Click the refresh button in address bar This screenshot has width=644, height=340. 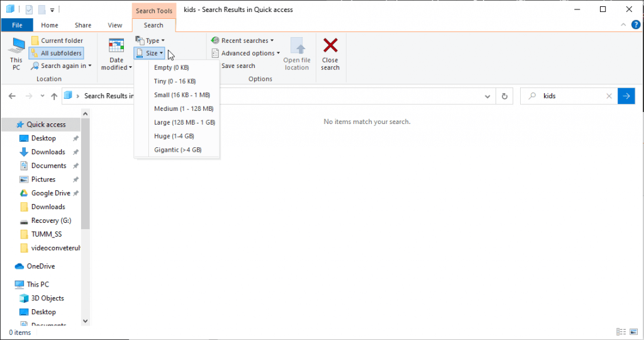504,96
